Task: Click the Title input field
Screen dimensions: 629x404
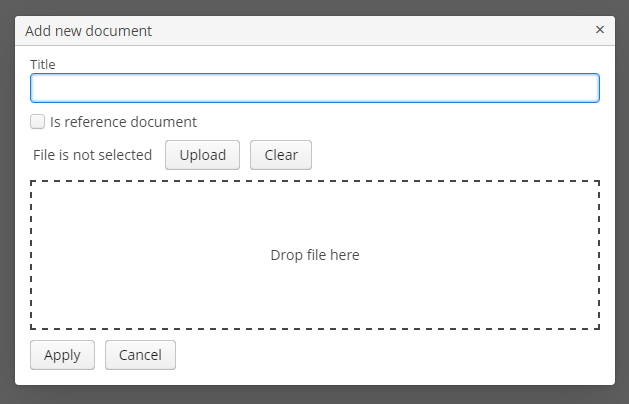Action: point(315,88)
